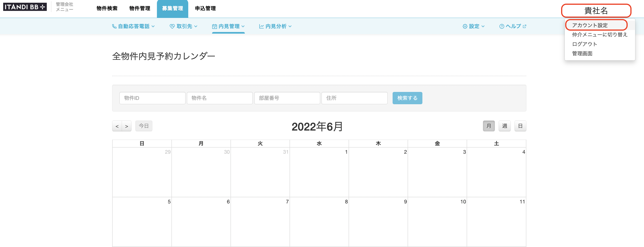This screenshot has height=247, width=644.
Task: Expand the 取引先 dropdown chevron
Action: tap(196, 26)
